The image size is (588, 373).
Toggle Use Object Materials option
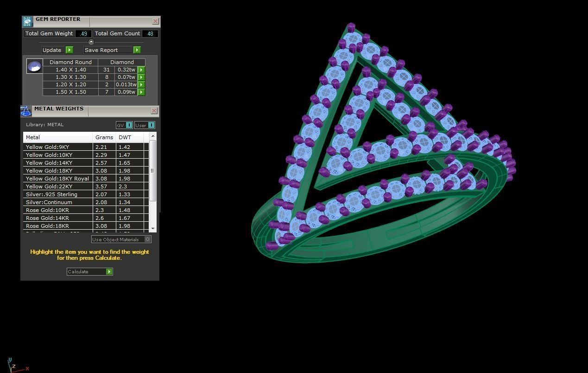[148, 239]
